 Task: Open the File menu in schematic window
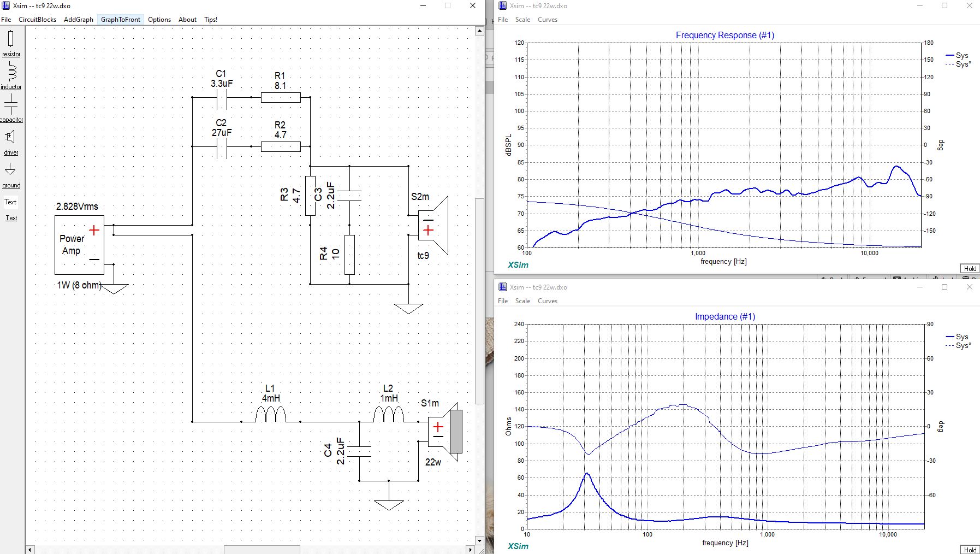click(x=6, y=20)
